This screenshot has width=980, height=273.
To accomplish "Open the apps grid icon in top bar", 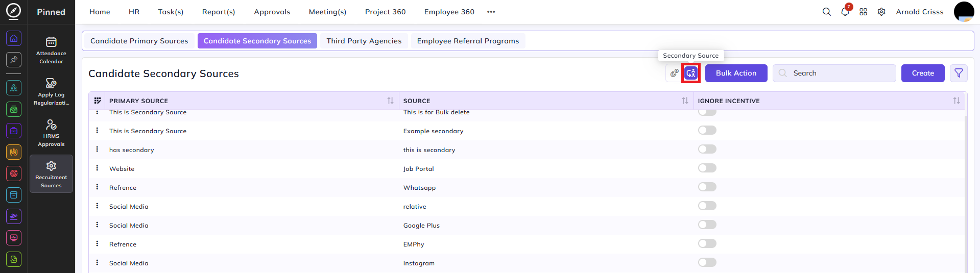I will 863,12.
